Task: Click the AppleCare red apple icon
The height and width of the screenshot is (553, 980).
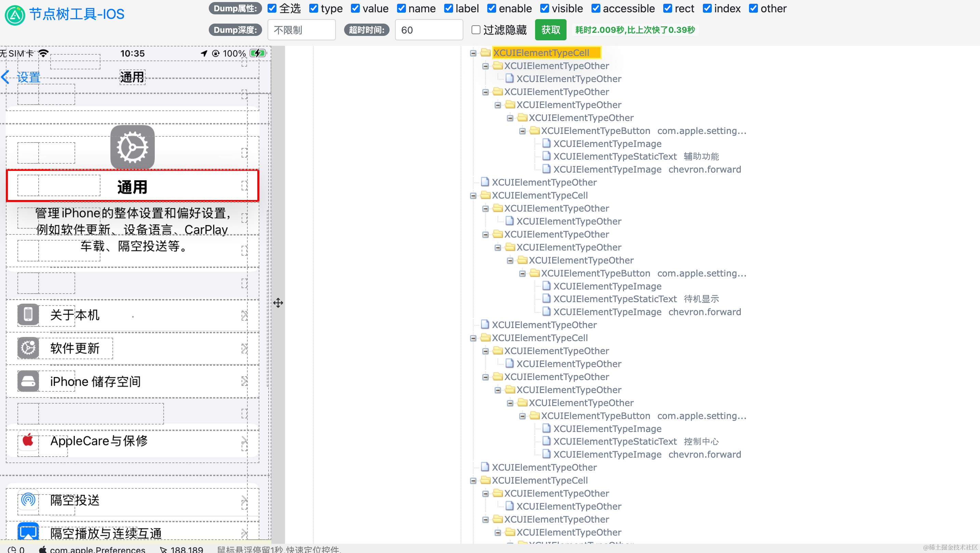Action: 28,441
